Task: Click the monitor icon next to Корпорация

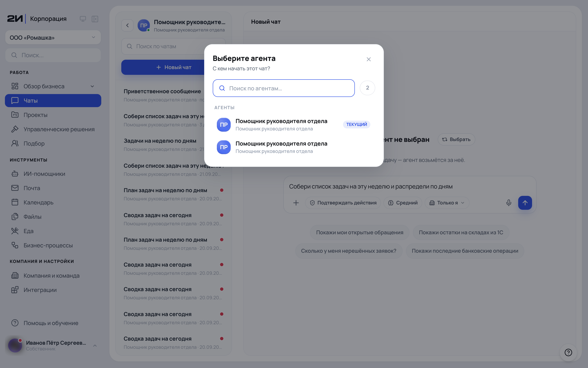Action: coord(83,19)
